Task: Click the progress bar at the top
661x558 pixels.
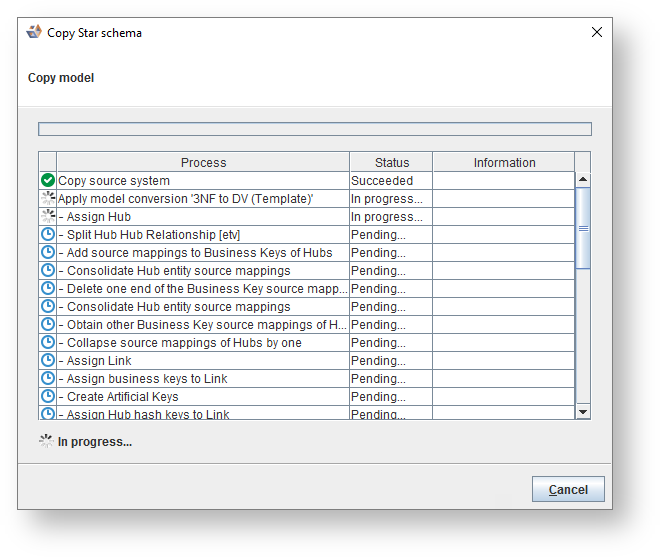Action: pyautogui.click(x=314, y=129)
